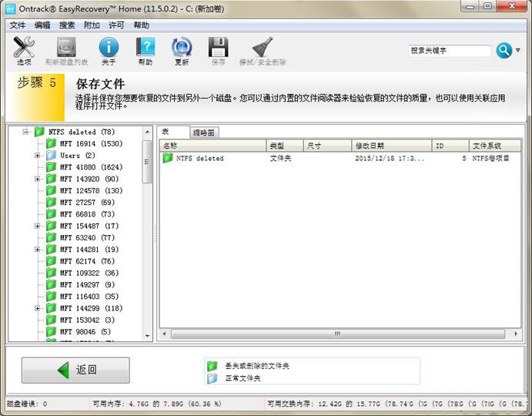Switch to the 表 tab

(173, 132)
